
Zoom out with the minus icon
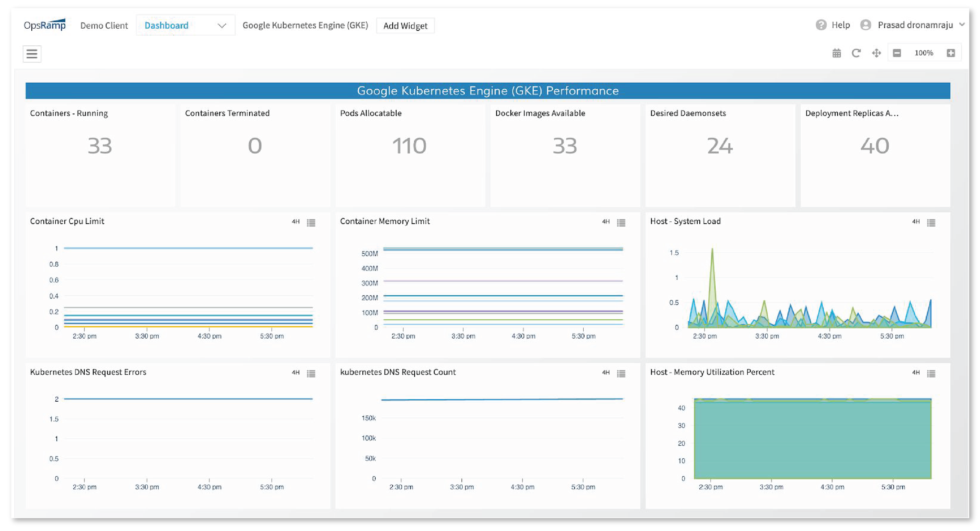[897, 53]
